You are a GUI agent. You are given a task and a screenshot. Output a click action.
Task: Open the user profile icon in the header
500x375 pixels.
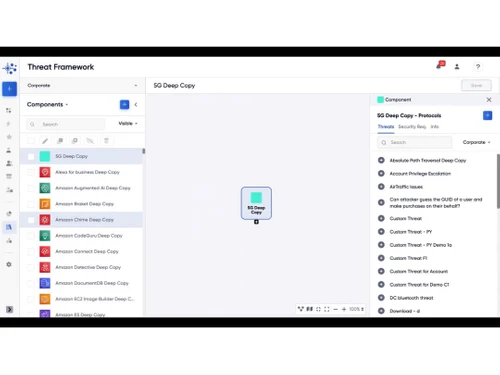[x=457, y=67]
